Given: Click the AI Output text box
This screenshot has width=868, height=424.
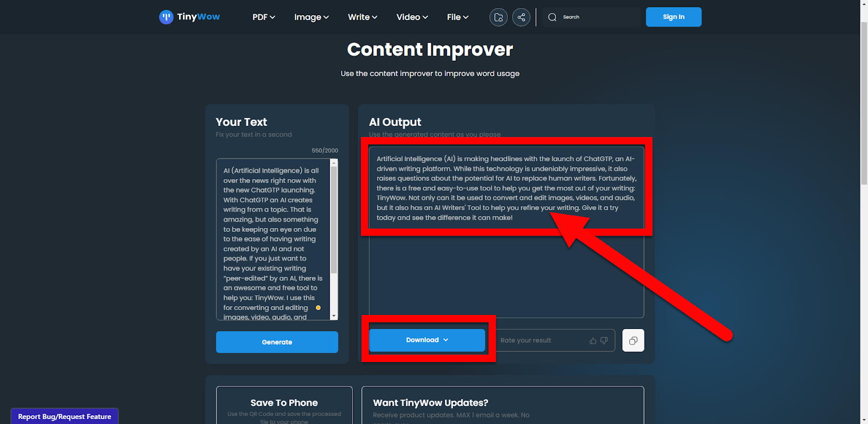Looking at the screenshot, I should (x=506, y=232).
